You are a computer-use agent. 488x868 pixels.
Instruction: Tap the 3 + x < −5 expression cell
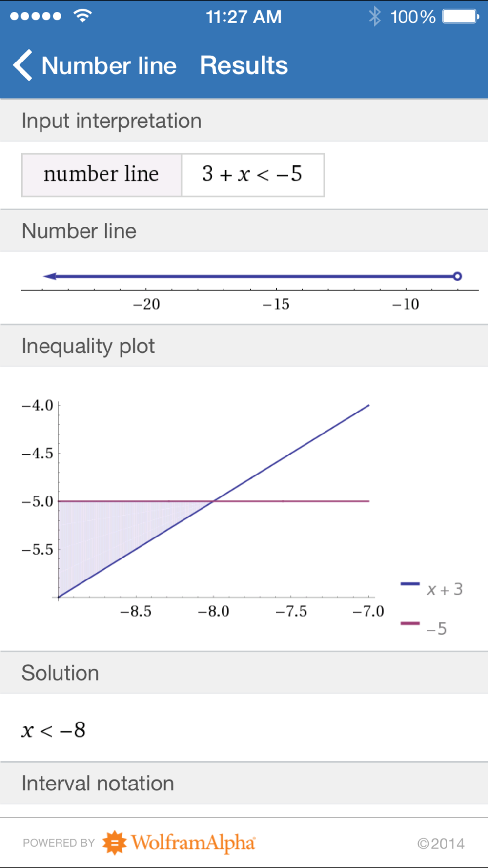pyautogui.click(x=252, y=175)
